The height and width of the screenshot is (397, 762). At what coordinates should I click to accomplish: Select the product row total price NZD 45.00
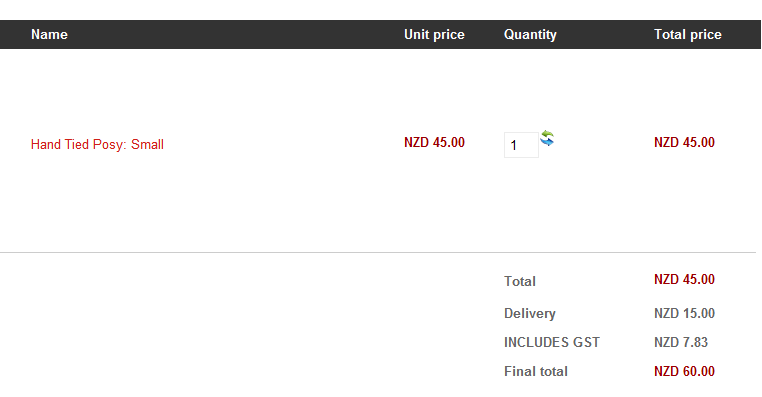click(x=684, y=142)
